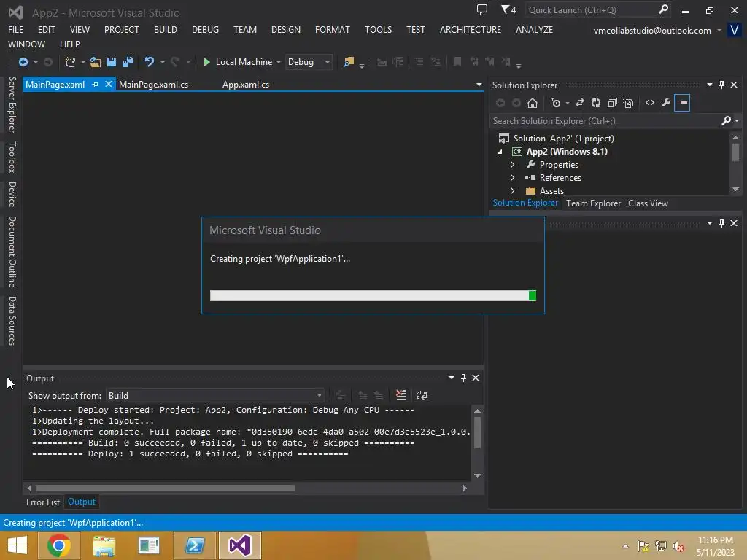Open the App.xaml.cs tab
The image size is (747, 560).
click(246, 85)
